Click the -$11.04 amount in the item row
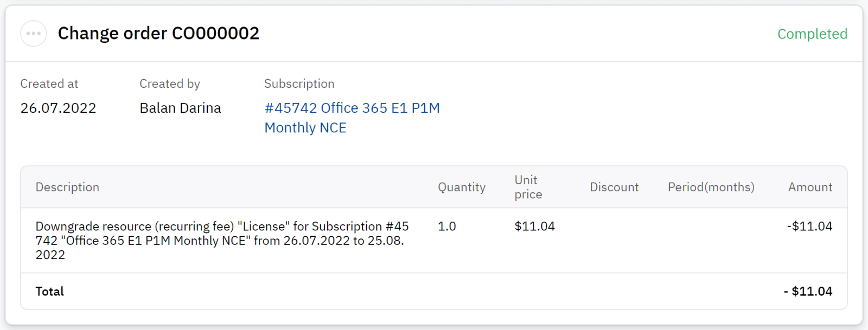The width and height of the screenshot is (868, 330). (809, 227)
